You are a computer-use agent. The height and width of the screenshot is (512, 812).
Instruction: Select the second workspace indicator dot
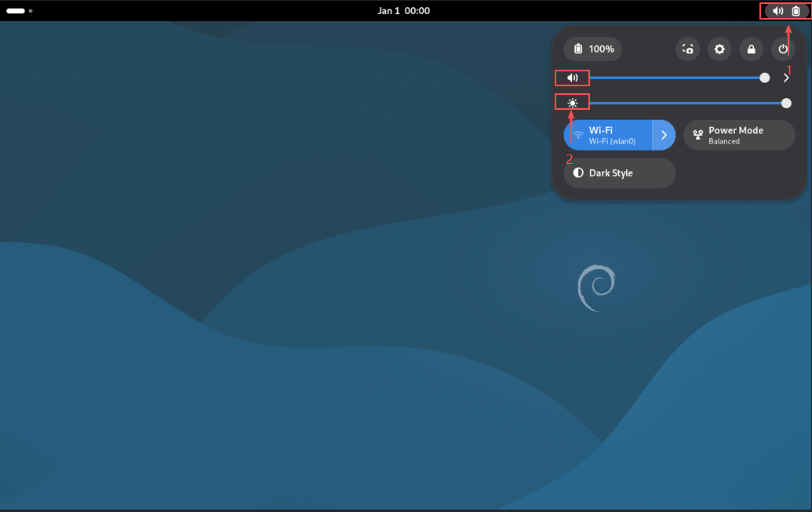tap(31, 11)
